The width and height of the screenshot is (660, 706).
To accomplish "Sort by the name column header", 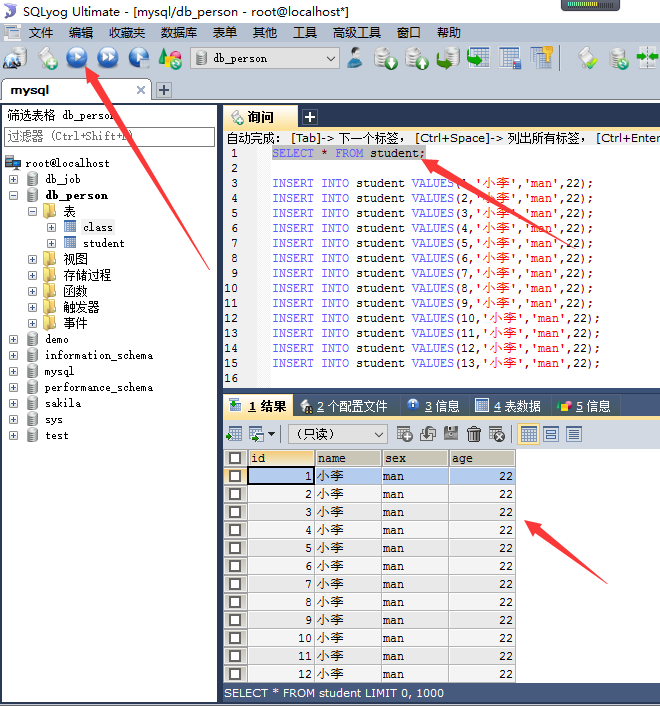I will [x=348, y=458].
